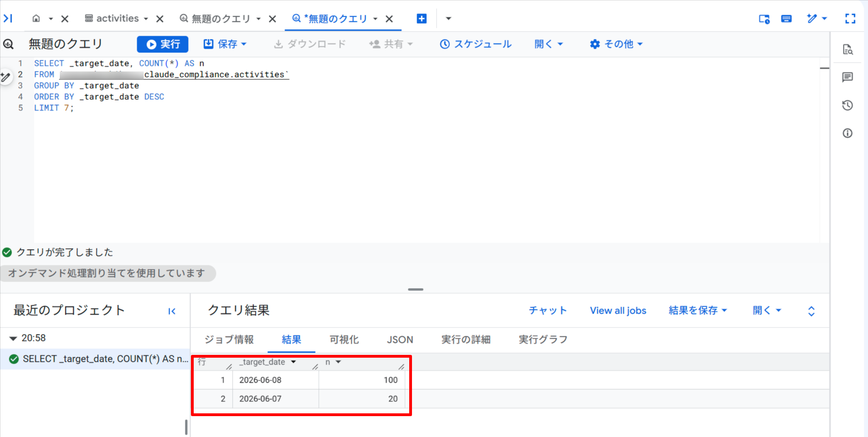Close the first 無題のクエリ tab
This screenshot has width=868, height=437.
[x=272, y=19]
